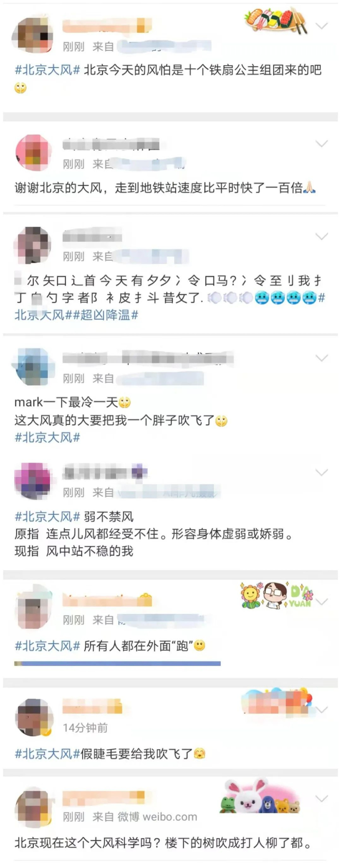Screen dimensions: 341x868
Task: Open chevron menu on 打人柳 post
Action: pyautogui.click(x=322, y=798)
